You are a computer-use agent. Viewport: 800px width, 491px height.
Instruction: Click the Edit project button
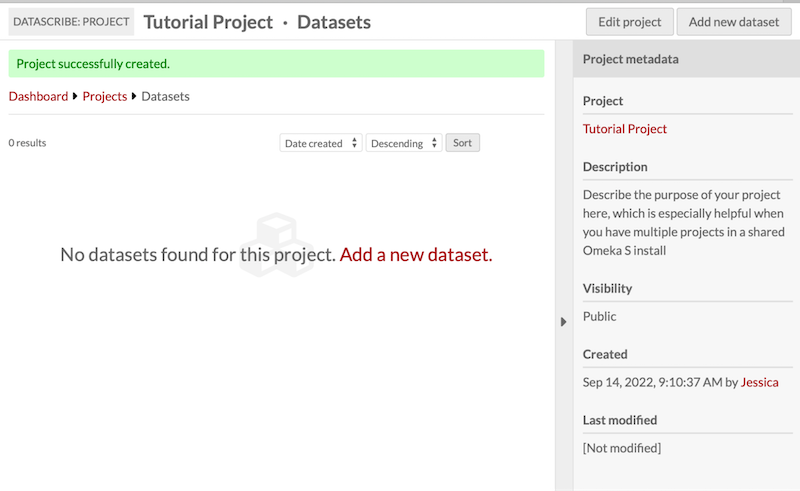point(630,22)
